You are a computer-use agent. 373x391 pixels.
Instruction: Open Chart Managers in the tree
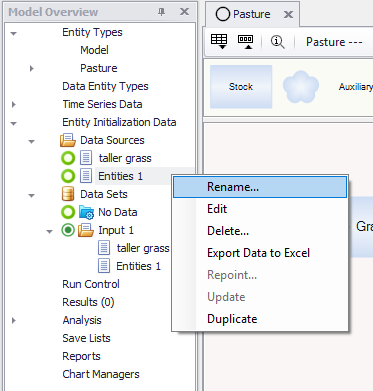click(x=101, y=374)
